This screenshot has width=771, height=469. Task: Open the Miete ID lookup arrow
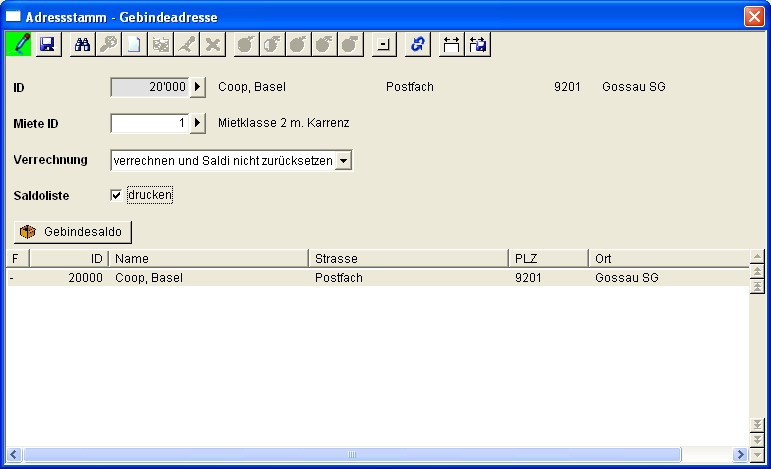click(x=198, y=123)
